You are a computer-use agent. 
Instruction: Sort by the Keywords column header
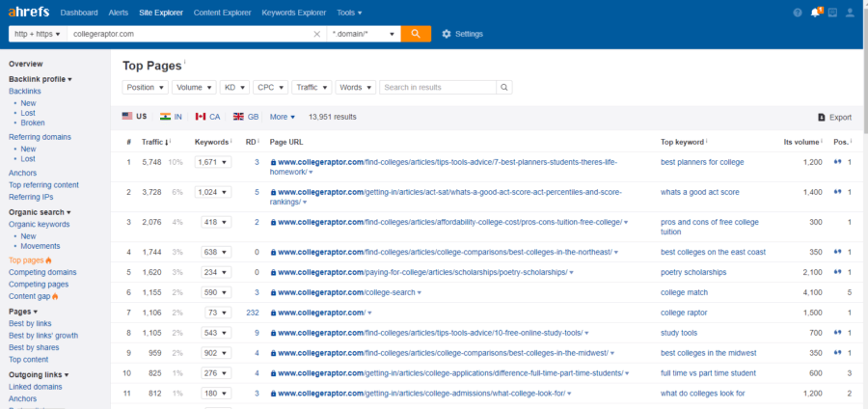click(213, 142)
